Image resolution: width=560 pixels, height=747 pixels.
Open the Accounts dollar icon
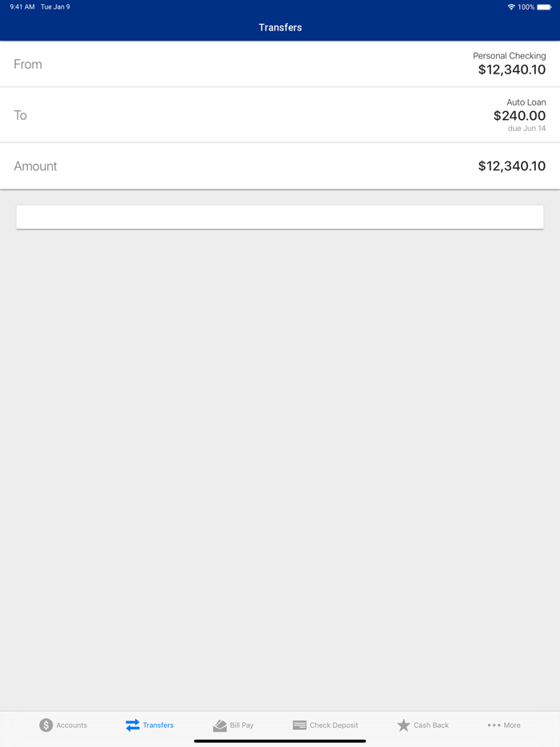46,725
